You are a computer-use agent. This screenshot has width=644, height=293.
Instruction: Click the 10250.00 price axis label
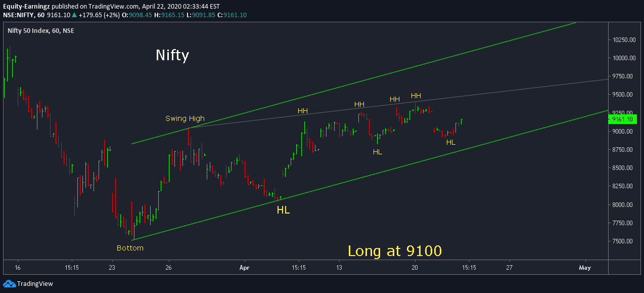click(623, 40)
